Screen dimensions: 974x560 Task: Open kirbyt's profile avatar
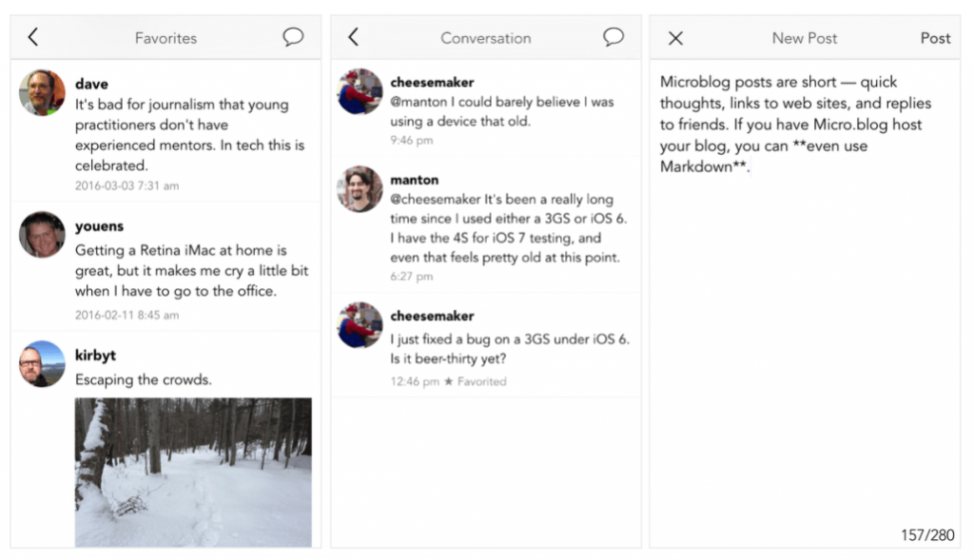[x=42, y=363]
